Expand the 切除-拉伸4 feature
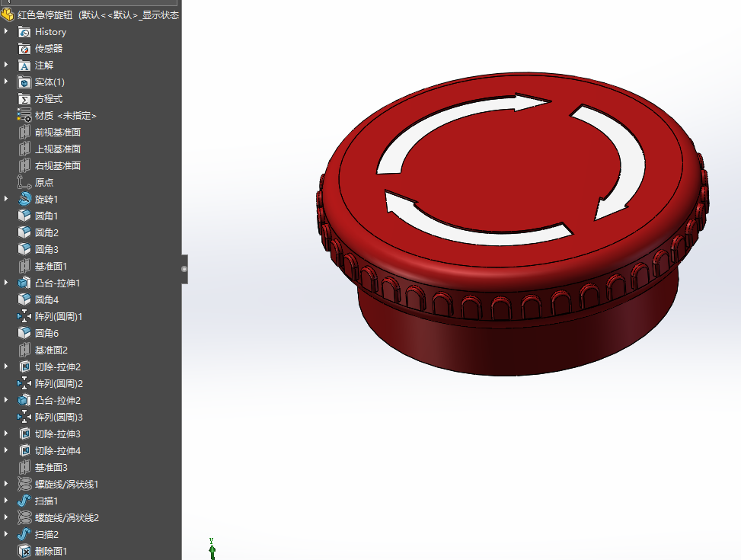741x560 pixels. (6, 450)
